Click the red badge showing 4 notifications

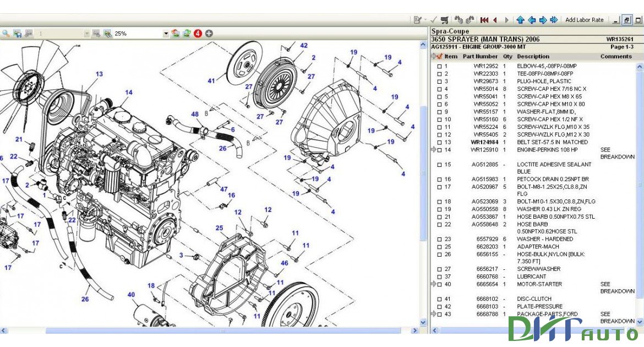click(x=198, y=34)
